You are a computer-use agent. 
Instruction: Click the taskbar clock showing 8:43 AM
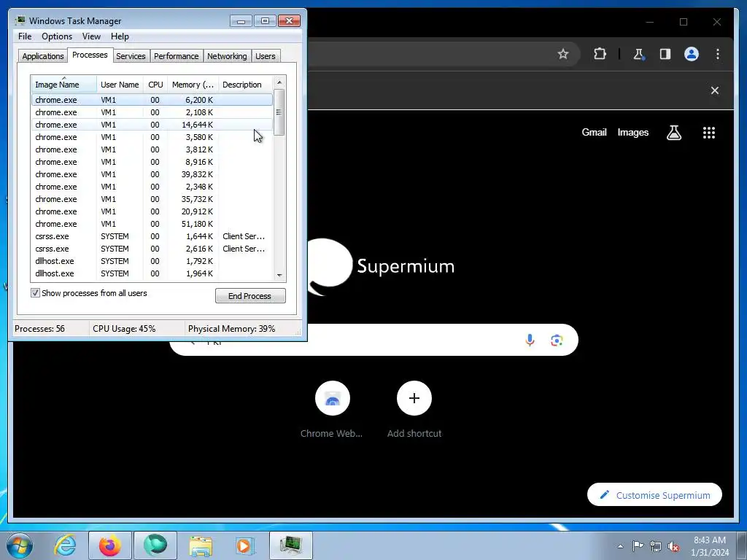pyautogui.click(x=710, y=546)
